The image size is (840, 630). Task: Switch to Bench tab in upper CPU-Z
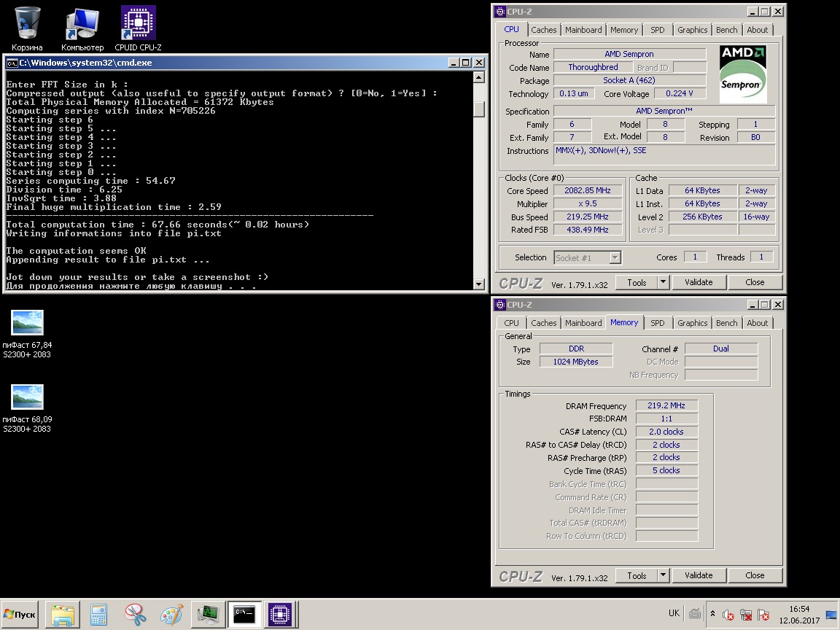726,30
